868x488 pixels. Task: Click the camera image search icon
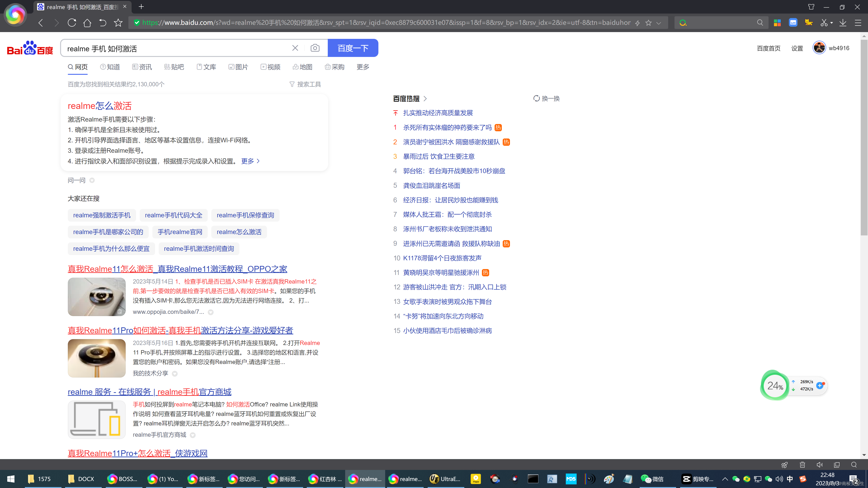(315, 48)
